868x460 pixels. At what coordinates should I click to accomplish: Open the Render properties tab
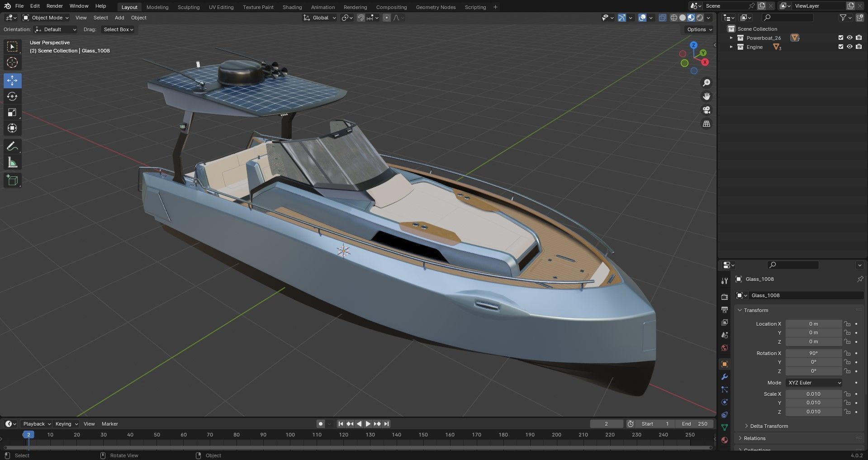724,297
